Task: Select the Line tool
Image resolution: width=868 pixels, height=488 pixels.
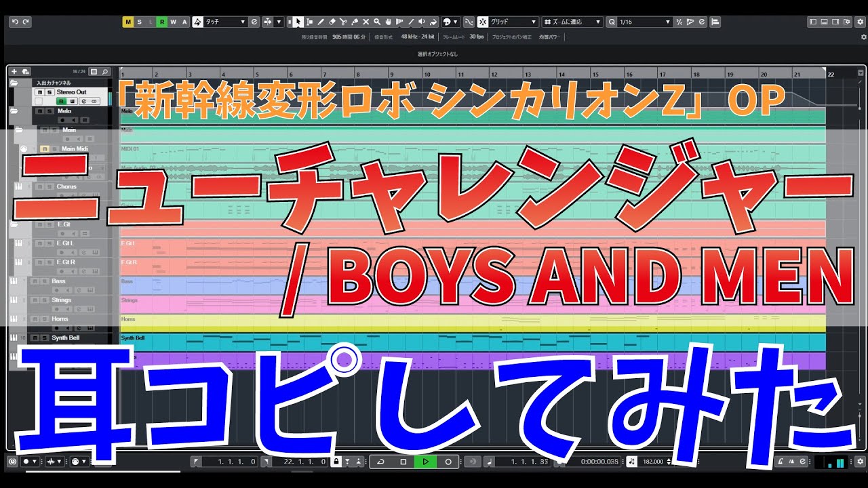Action: (411, 22)
